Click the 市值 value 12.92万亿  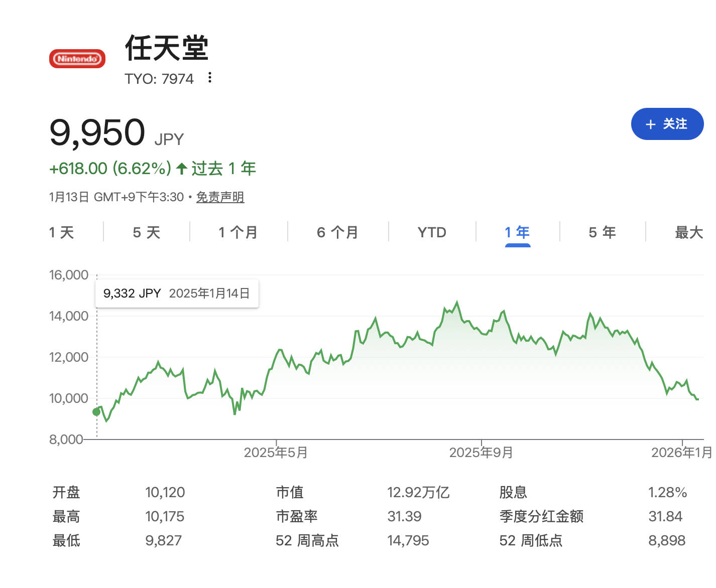(x=418, y=492)
